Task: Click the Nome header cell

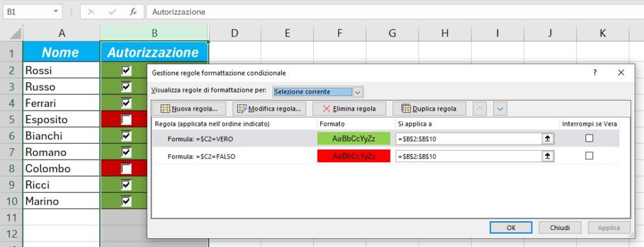Action: pos(62,52)
